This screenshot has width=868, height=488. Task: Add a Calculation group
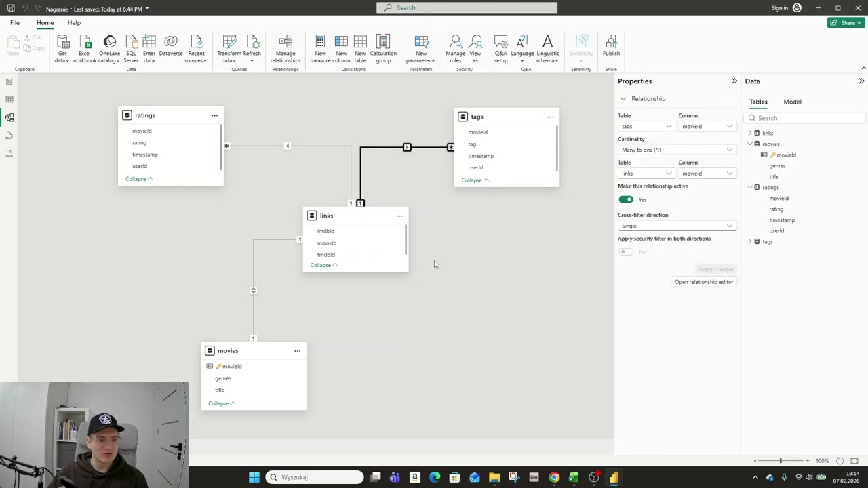pos(383,49)
